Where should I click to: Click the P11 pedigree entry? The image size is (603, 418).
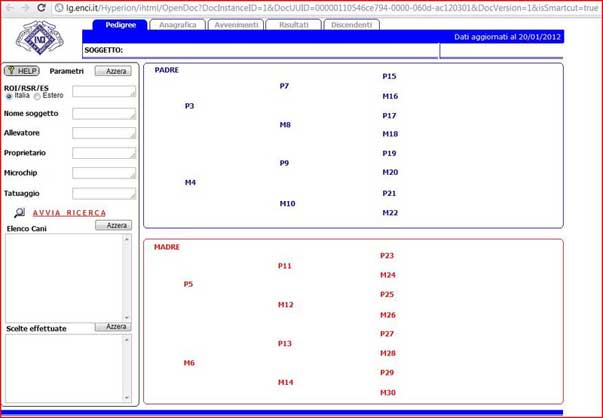point(285,266)
